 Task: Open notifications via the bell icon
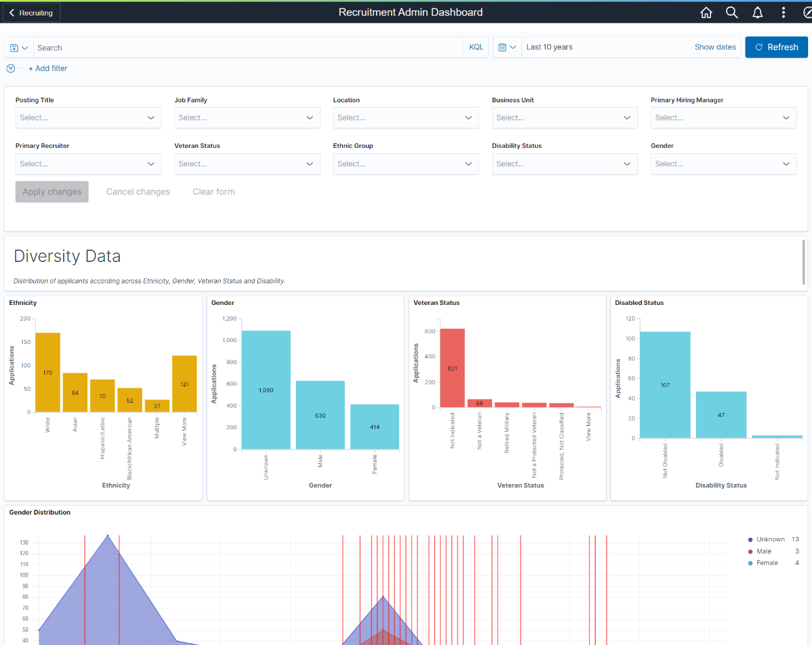point(757,12)
